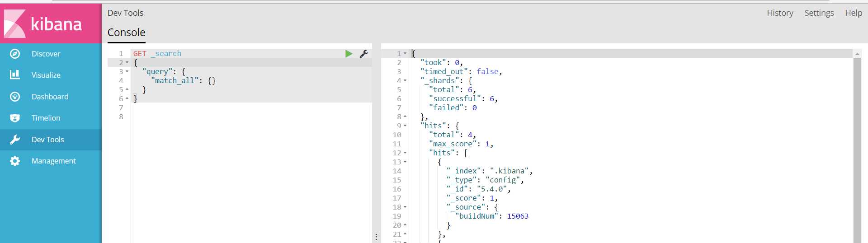Click the response vertical scrollbar track
This screenshot has width=868, height=243.
[857, 150]
